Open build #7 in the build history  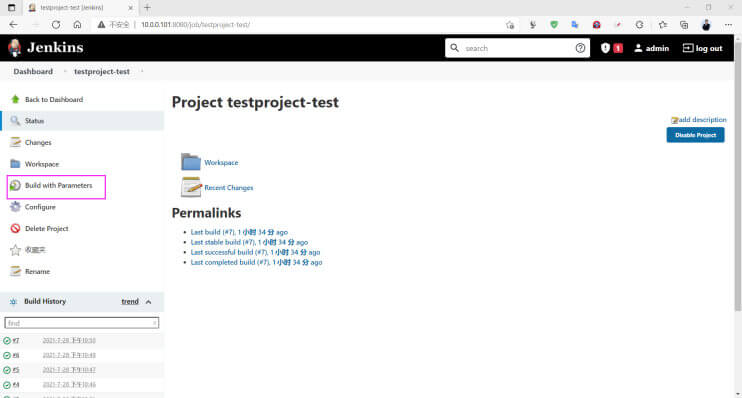(x=16, y=340)
